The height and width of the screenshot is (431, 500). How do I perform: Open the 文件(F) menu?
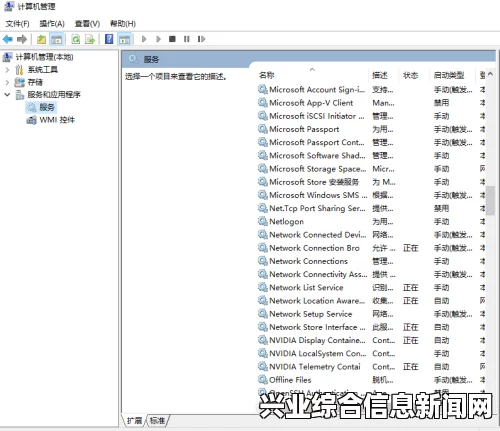point(18,24)
